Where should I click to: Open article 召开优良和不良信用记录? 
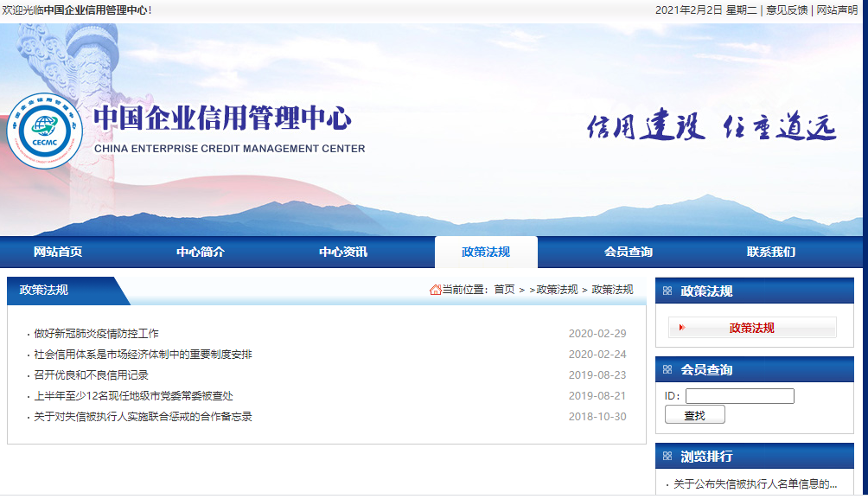pyautogui.click(x=92, y=375)
